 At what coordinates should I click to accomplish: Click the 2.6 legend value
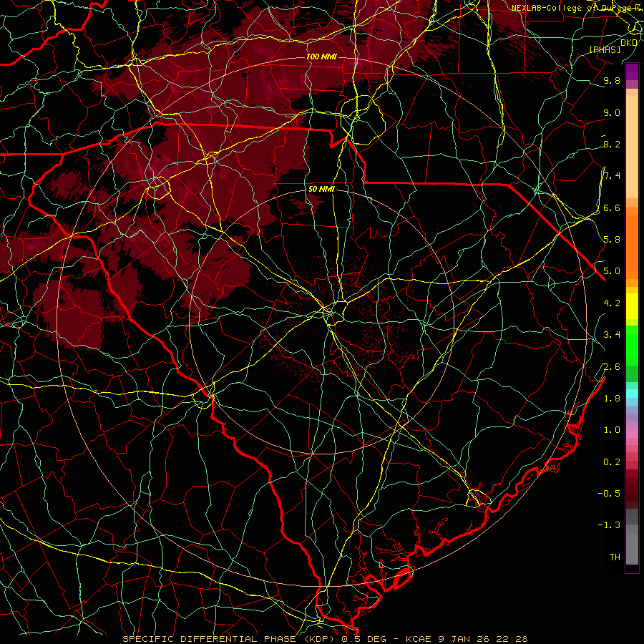[612, 367]
